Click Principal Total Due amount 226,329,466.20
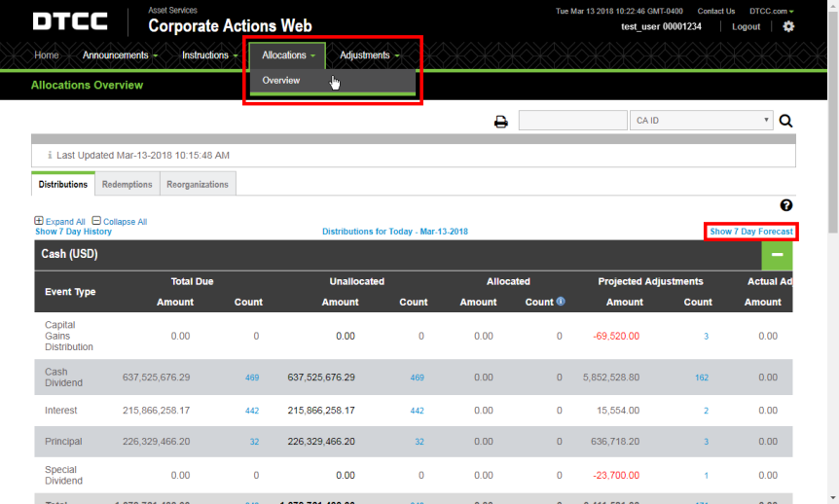This screenshot has width=839, height=504. (157, 442)
